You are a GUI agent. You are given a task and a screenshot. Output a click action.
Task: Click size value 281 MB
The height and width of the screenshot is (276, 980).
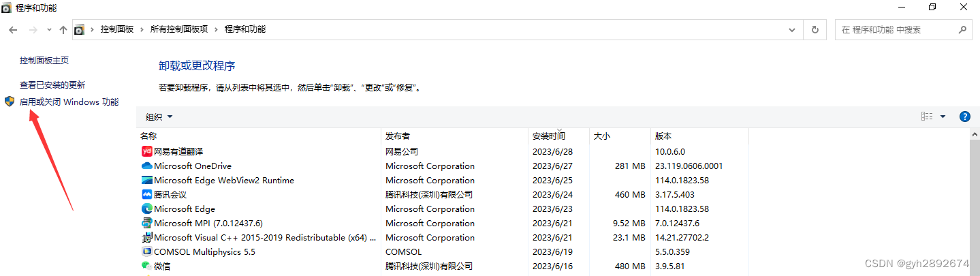click(630, 166)
